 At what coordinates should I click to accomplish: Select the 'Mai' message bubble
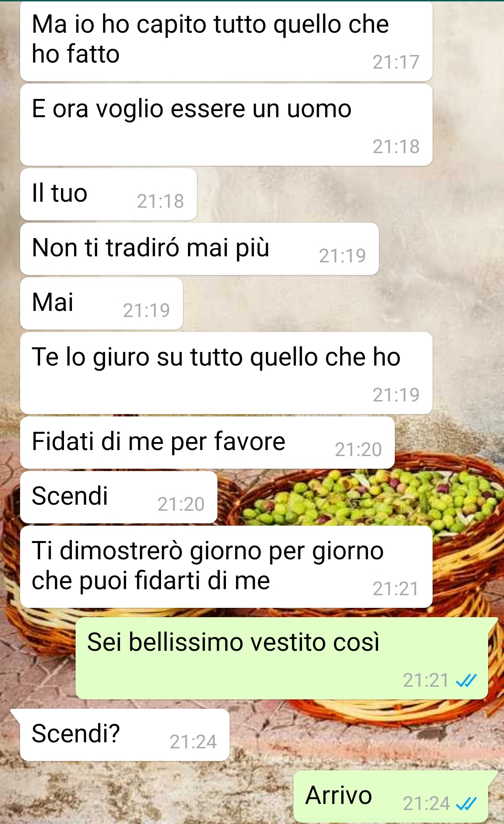[x=101, y=303]
